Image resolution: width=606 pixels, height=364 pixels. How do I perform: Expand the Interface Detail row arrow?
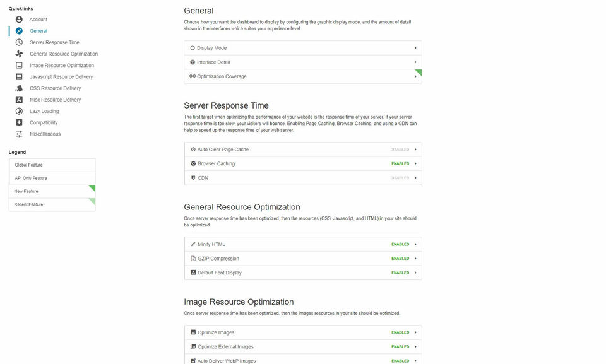pos(415,62)
